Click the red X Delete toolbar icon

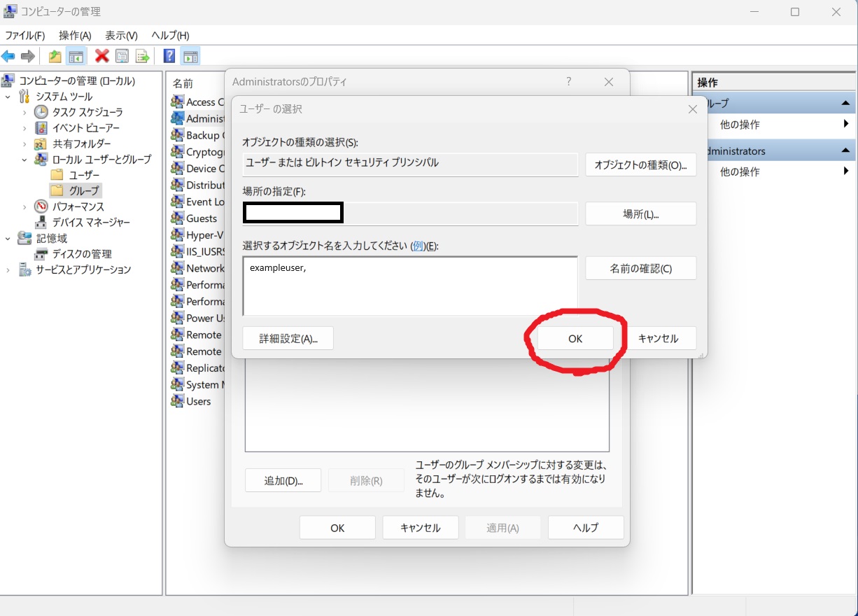(x=102, y=57)
